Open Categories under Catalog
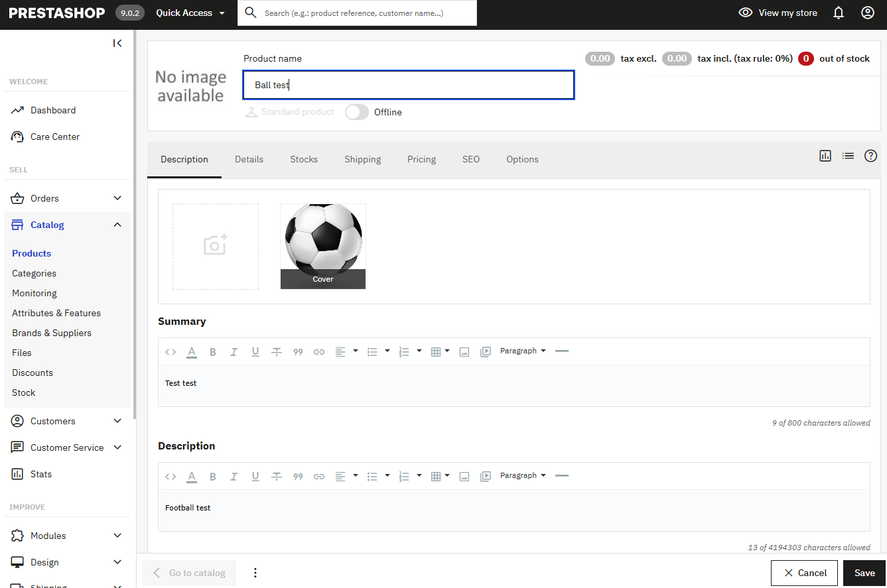The height and width of the screenshot is (588, 887). (34, 273)
